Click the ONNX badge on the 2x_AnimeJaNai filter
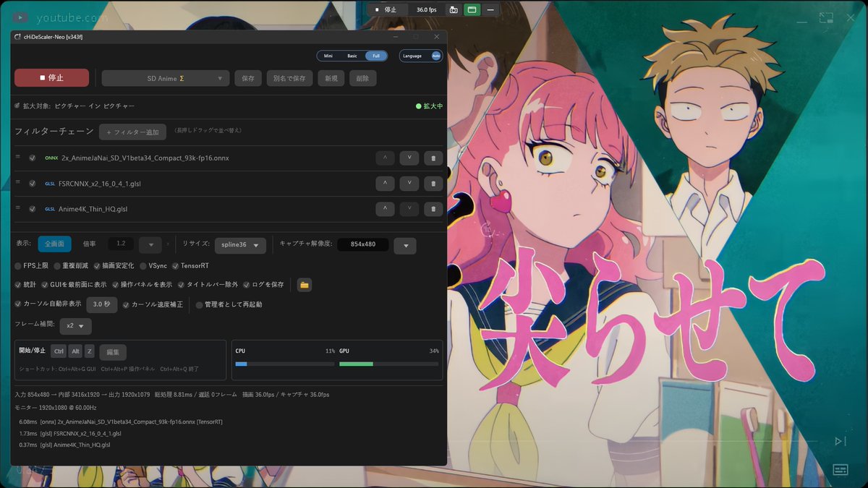This screenshot has height=488, width=868. [x=51, y=158]
